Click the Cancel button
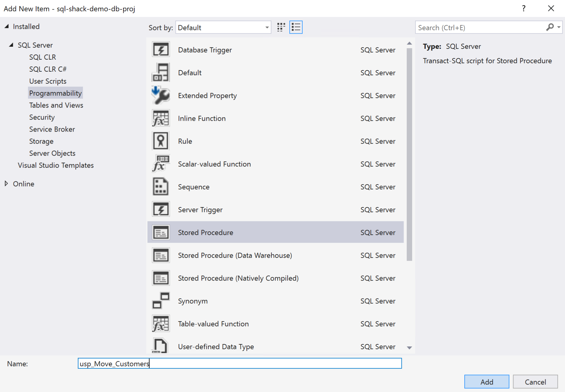Screen dimensions: 565x392 click(x=535, y=382)
